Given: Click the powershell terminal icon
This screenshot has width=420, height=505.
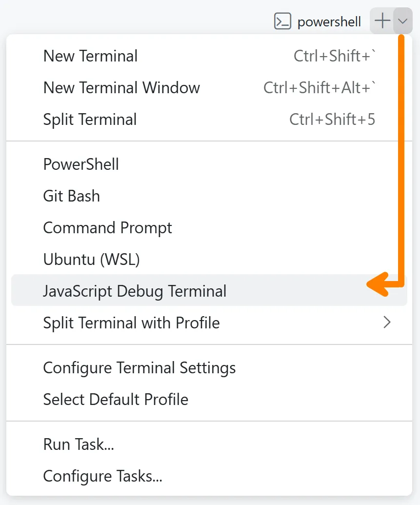Looking at the screenshot, I should 282,21.
